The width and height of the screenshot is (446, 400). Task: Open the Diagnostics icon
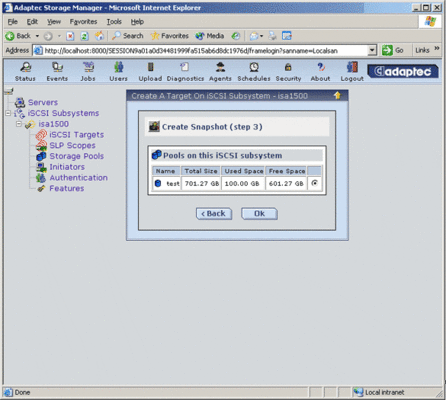[x=185, y=67]
